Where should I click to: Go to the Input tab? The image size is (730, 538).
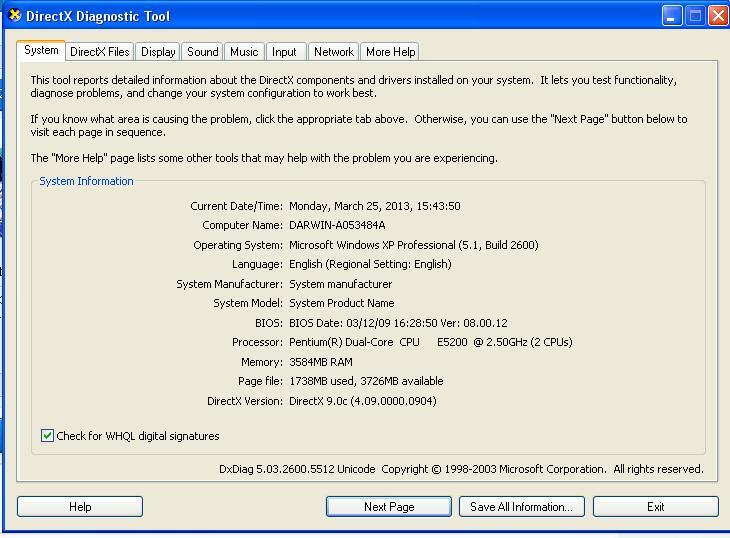point(284,52)
